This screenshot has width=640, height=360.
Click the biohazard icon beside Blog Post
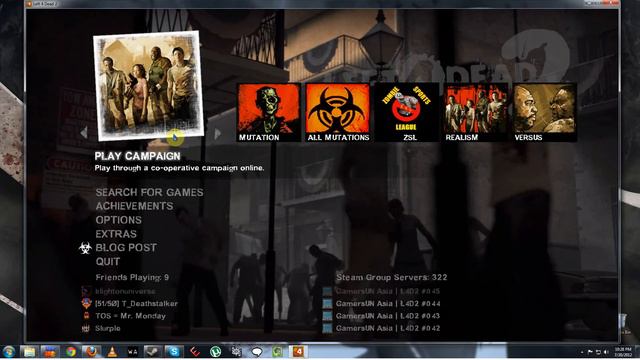tap(85, 248)
